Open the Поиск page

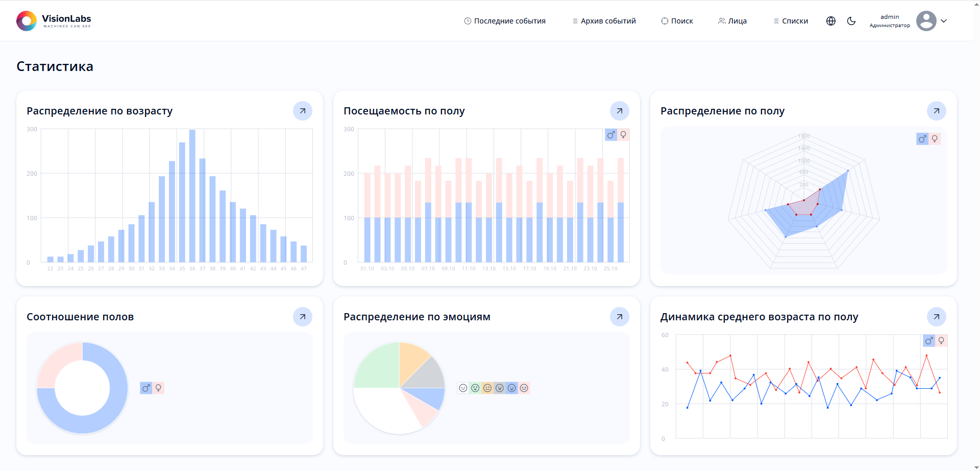[677, 21]
